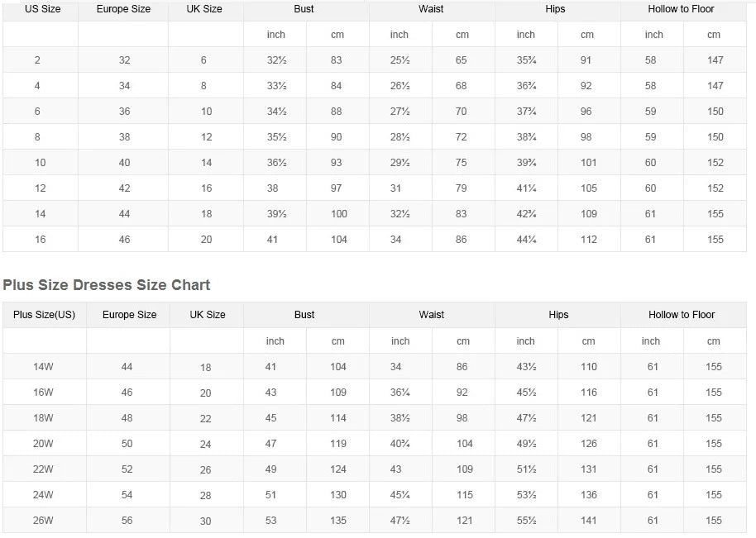
Task: Click the 135 cm bust cell
Action: point(338,521)
